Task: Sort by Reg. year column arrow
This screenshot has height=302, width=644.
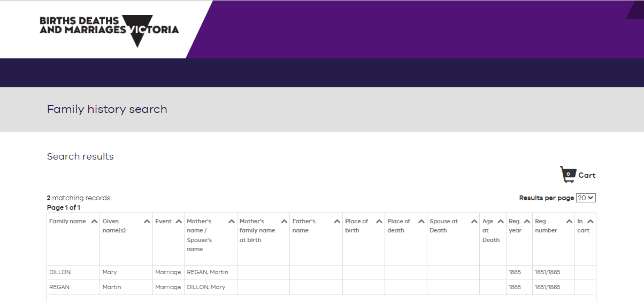Action: click(527, 222)
